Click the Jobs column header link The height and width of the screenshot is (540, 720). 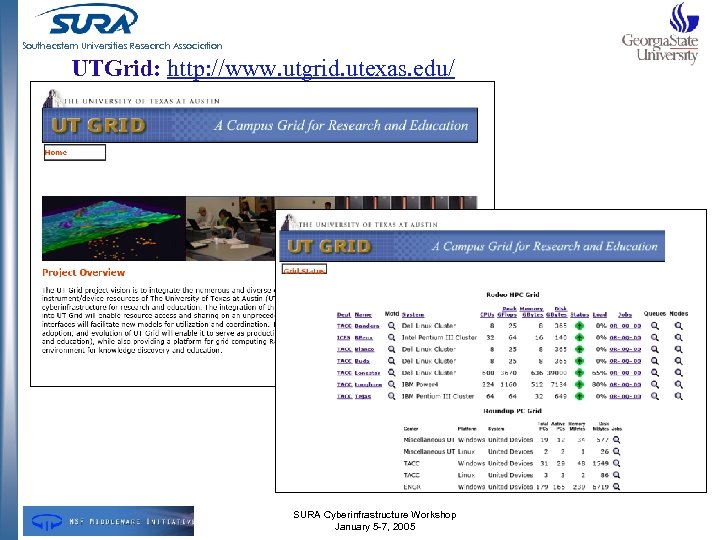pyautogui.click(x=624, y=315)
